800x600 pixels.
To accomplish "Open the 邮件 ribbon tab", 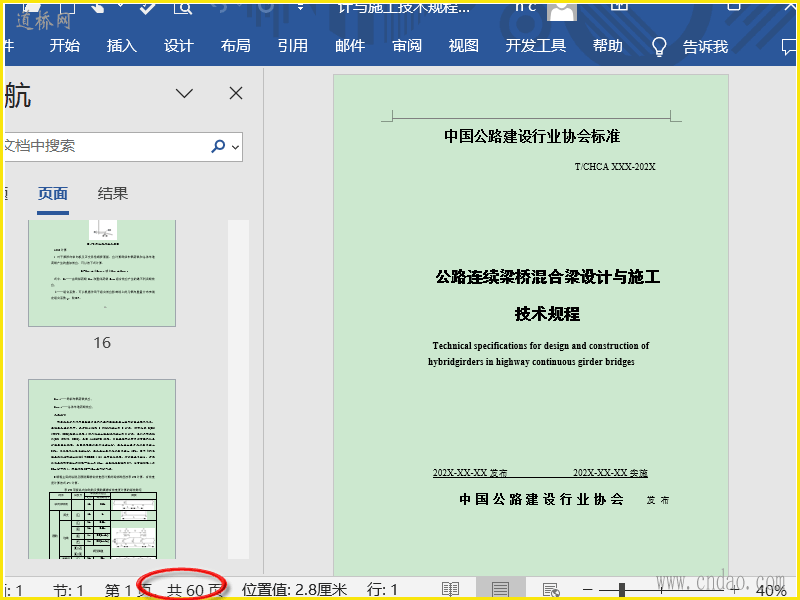I will pyautogui.click(x=350, y=46).
